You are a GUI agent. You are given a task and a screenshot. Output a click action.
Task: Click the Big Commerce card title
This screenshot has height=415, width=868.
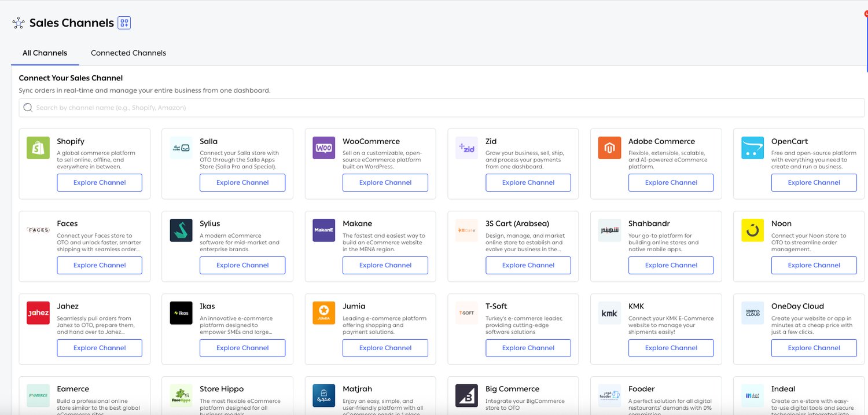[513, 389]
